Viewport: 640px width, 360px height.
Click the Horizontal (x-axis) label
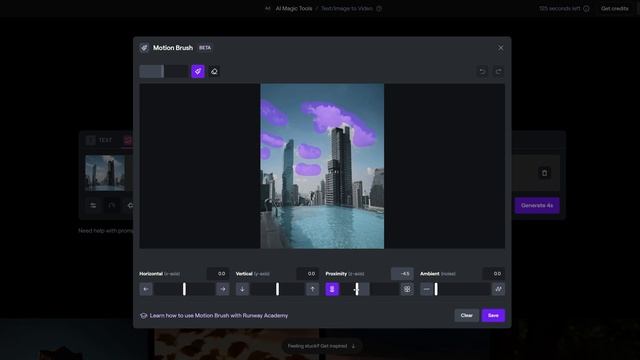(x=160, y=273)
